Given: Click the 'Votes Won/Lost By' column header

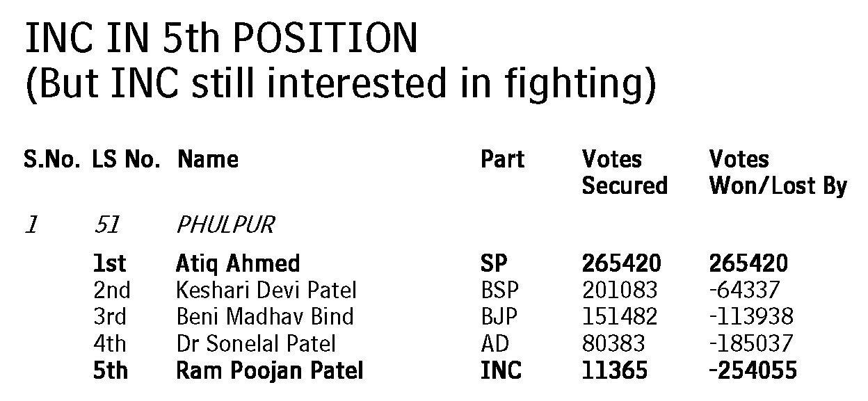Looking at the screenshot, I should pyautogui.click(x=778, y=173).
